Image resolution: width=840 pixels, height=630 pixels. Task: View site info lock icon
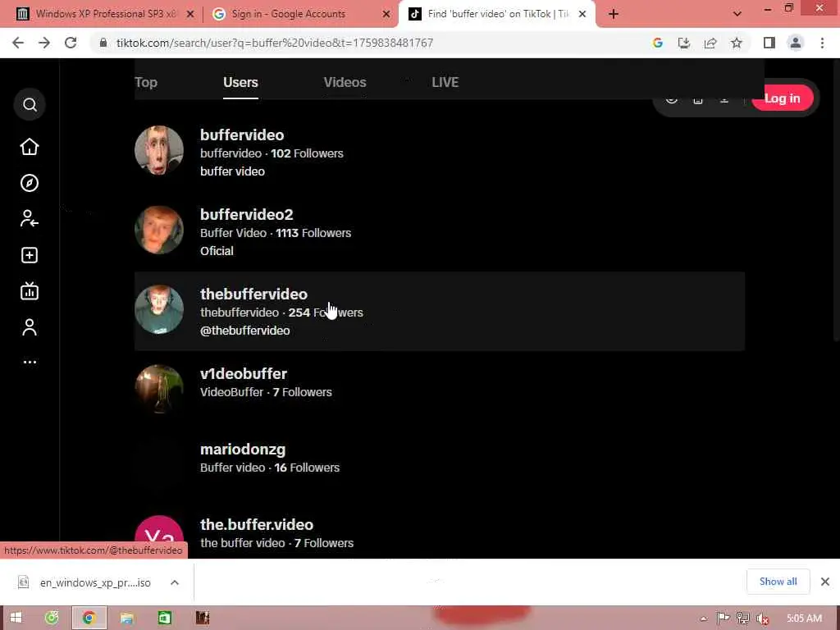coord(103,43)
